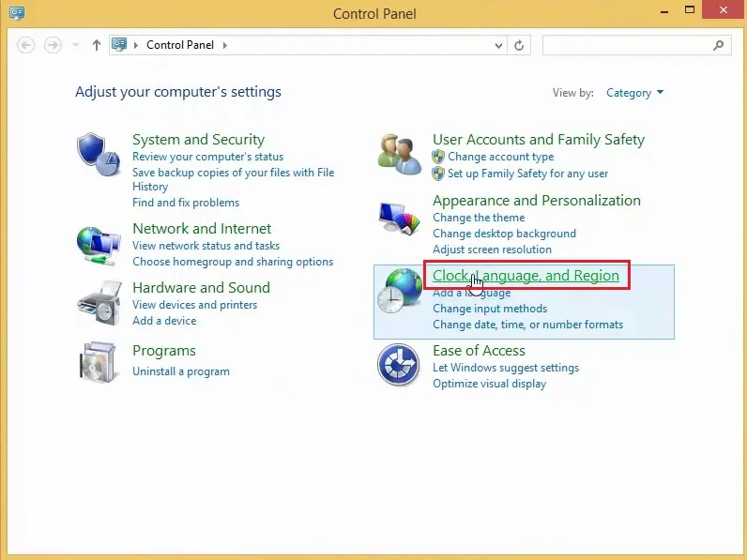Viewport: 747px width, 560px height.
Task: Click Find and fix problems
Action: [x=186, y=203]
